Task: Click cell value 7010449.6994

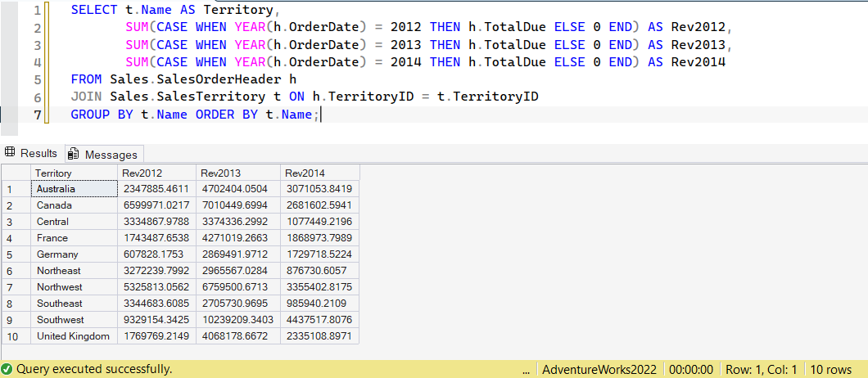Action: coord(238,205)
